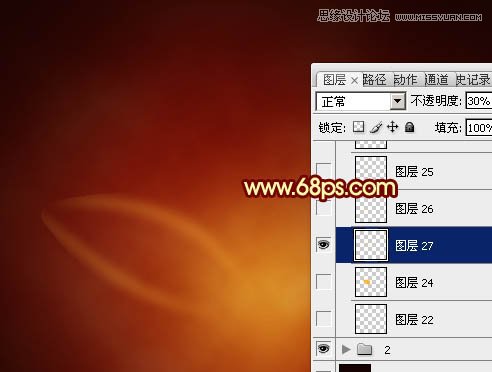
Task: Click the folder icon of group 2
Action: coord(364,349)
